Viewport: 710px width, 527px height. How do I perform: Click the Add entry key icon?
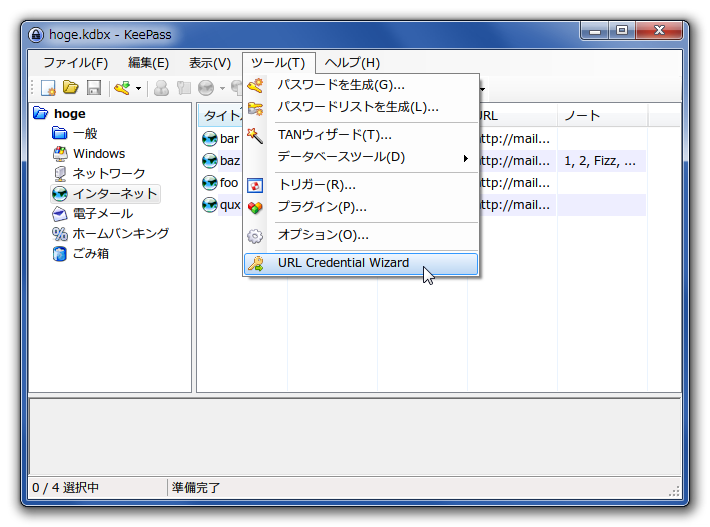pos(122,87)
